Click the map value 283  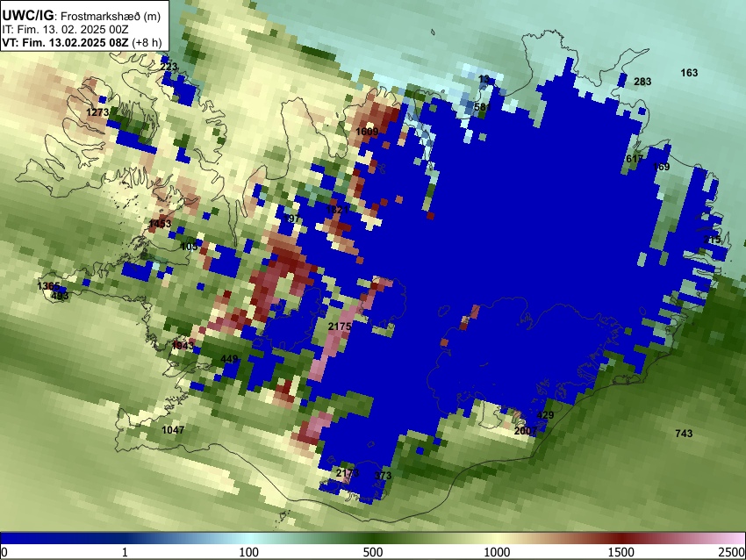tap(642, 82)
